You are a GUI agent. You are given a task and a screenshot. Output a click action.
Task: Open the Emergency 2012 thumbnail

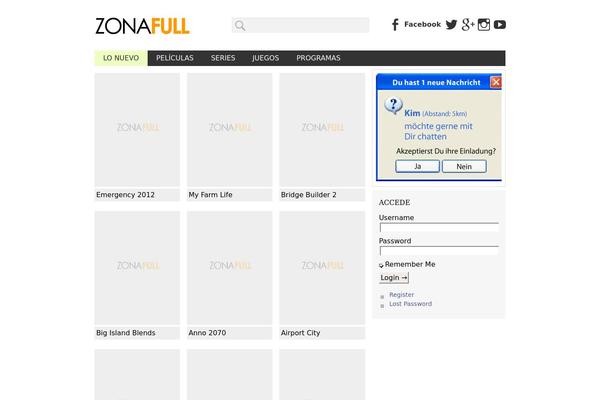[x=137, y=130]
